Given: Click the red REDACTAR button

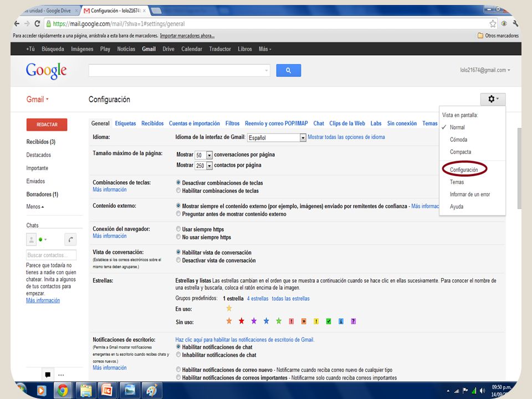Looking at the screenshot, I should tap(47, 125).
